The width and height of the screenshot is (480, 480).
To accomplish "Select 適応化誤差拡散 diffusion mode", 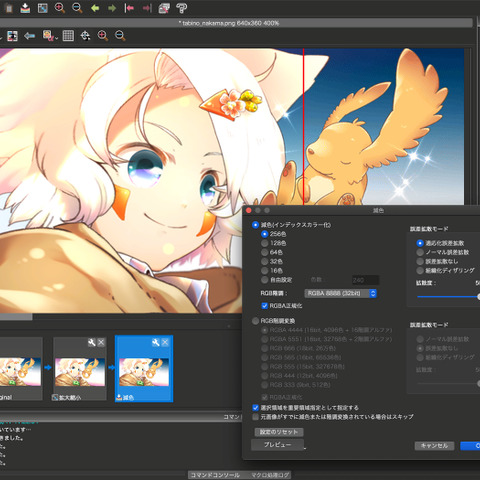I will pos(420,243).
